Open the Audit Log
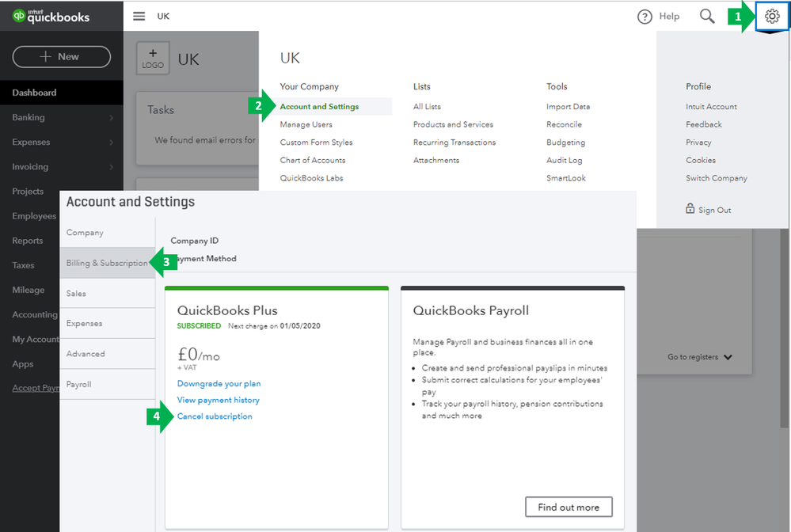Viewport: 791px width, 532px height. (564, 161)
